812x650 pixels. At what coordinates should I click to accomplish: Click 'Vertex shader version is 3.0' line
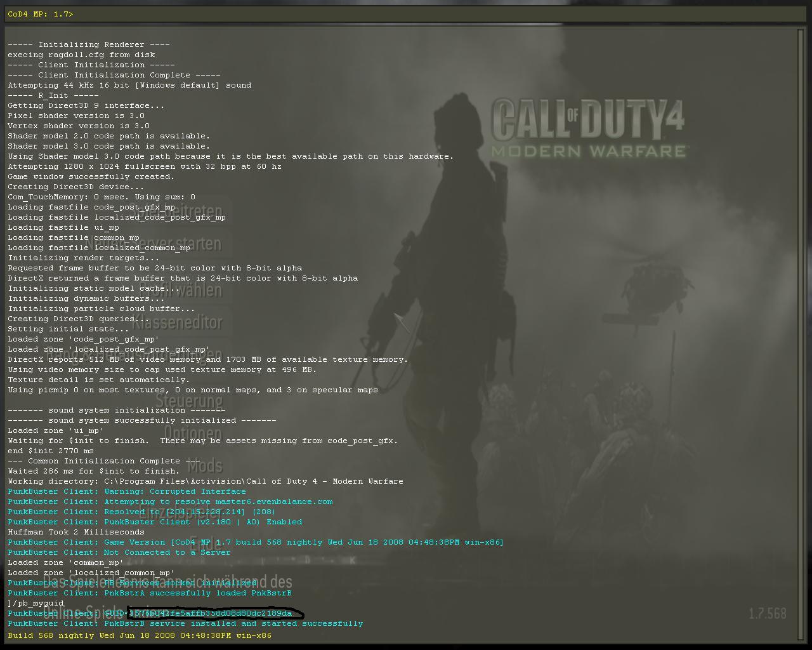coord(79,126)
